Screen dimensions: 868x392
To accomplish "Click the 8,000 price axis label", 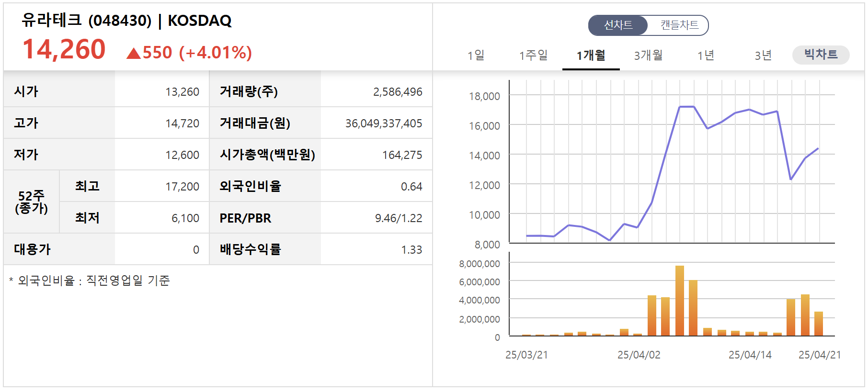I will click(x=487, y=245).
